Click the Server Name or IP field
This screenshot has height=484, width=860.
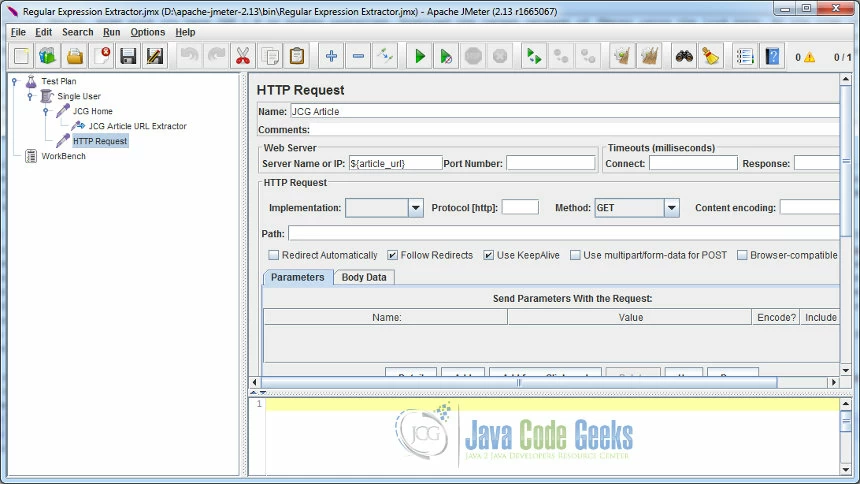[x=395, y=163]
